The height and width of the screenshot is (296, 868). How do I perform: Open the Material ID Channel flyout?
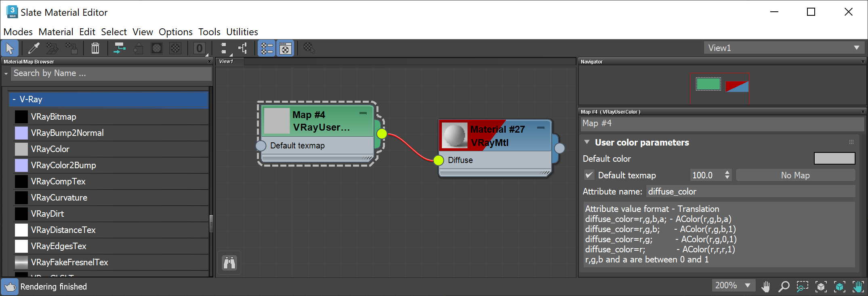(200, 48)
